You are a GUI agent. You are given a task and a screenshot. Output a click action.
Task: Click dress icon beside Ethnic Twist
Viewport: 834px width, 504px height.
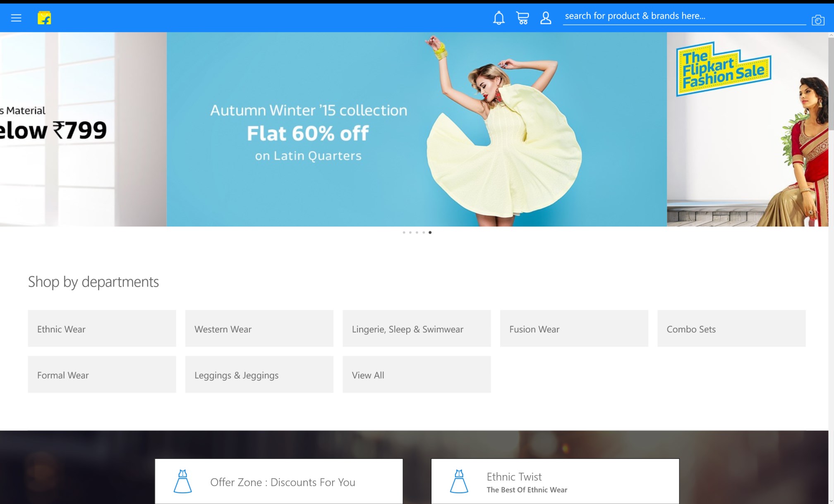[x=459, y=481]
